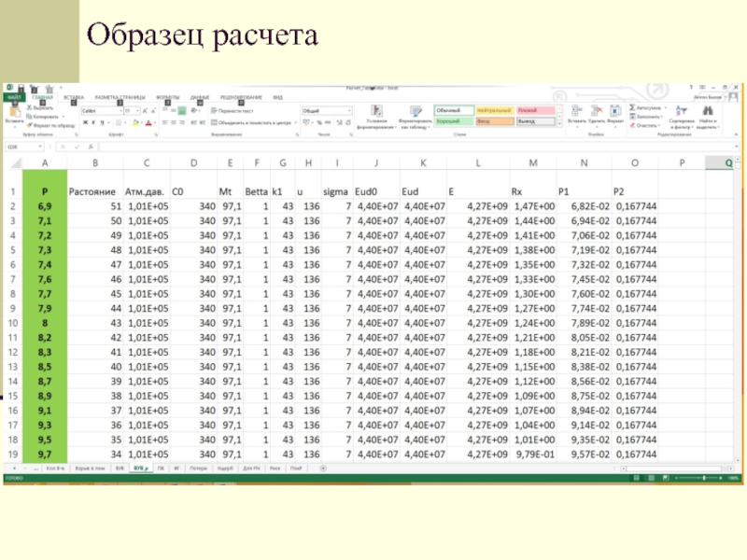Switch to the РАЗМЕТКА СТРАНИЦЫ tab
The height and width of the screenshot is (560, 747).
tap(120, 97)
